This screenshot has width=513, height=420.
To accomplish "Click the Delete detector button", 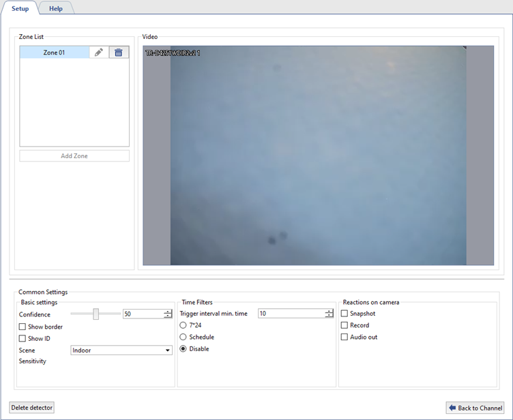I will pyautogui.click(x=32, y=408).
